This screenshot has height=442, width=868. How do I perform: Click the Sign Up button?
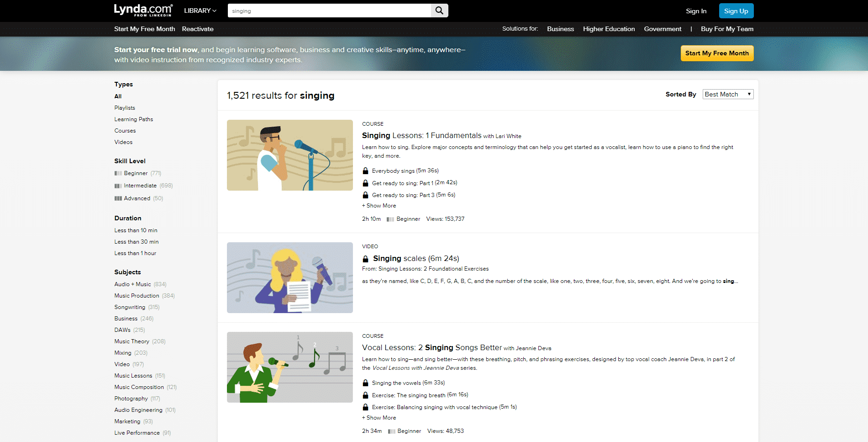click(x=736, y=11)
